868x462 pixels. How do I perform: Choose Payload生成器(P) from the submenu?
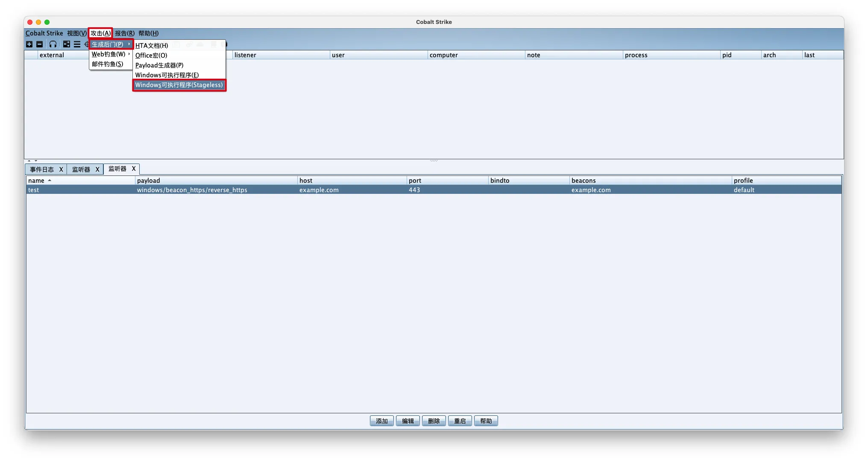tap(179, 65)
